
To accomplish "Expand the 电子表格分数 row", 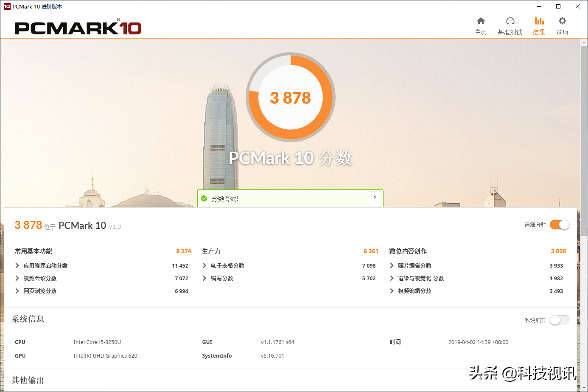I will (204, 265).
